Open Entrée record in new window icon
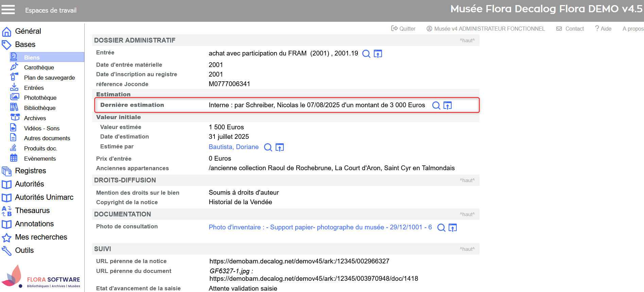Image resolution: width=644 pixels, height=292 pixels. tap(378, 54)
